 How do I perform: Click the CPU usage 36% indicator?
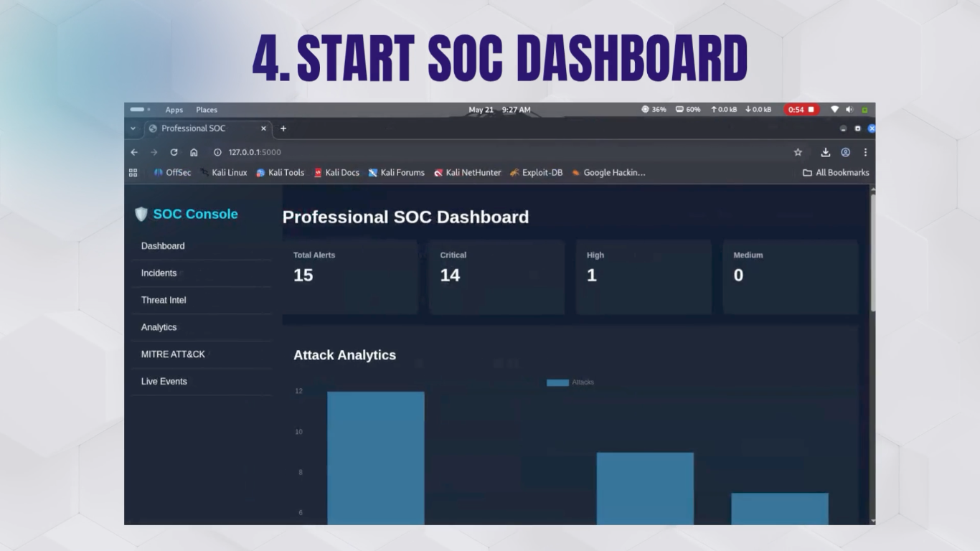pyautogui.click(x=654, y=110)
